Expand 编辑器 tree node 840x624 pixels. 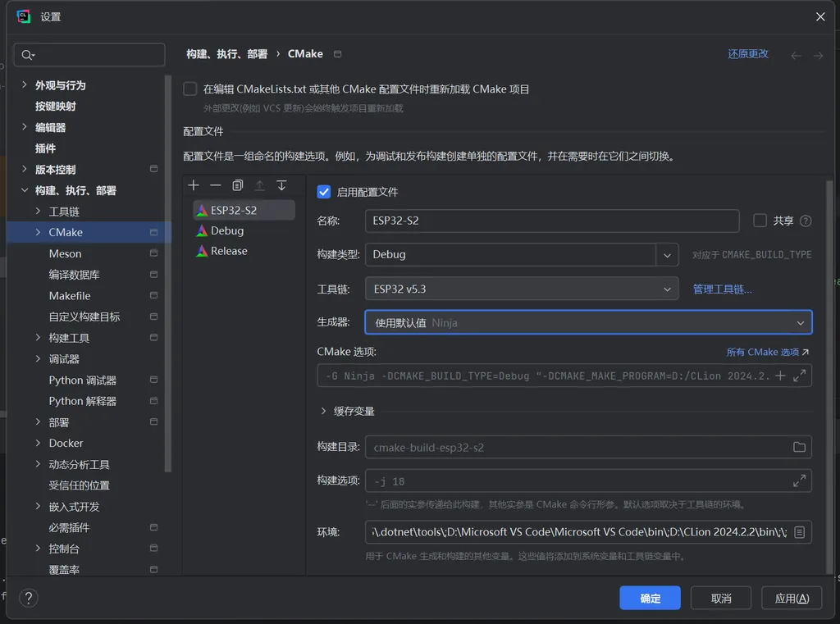(x=24, y=127)
